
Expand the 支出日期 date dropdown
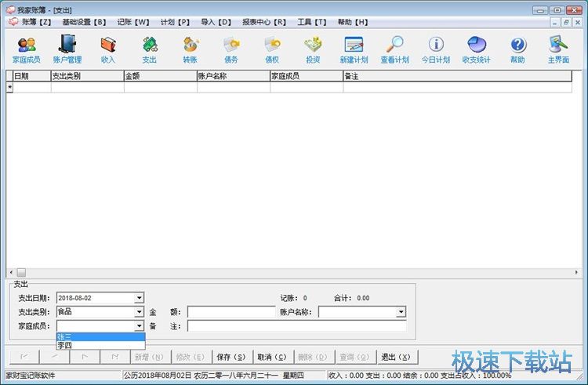point(139,298)
